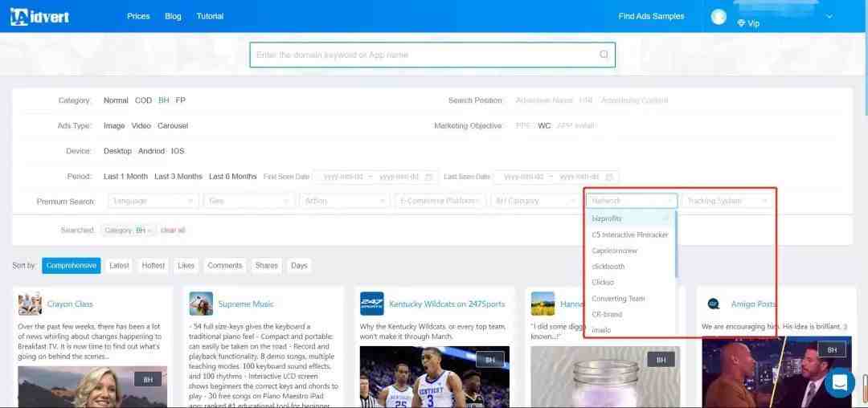Sort results by Comprehensive

(x=72, y=265)
